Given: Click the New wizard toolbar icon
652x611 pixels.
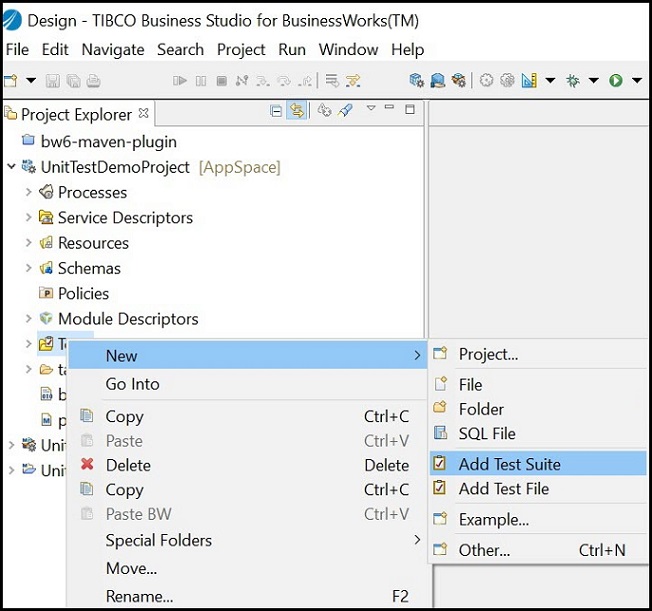Looking at the screenshot, I should click(x=11, y=80).
